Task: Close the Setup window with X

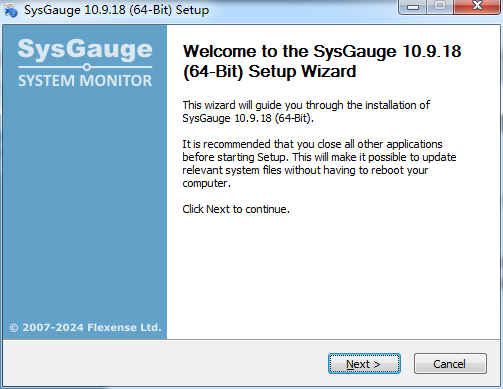Action: (x=477, y=7)
